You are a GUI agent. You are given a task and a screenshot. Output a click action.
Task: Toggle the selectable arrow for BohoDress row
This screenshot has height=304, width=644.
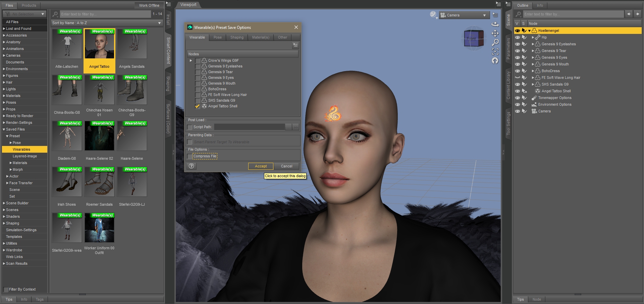[x=524, y=71]
